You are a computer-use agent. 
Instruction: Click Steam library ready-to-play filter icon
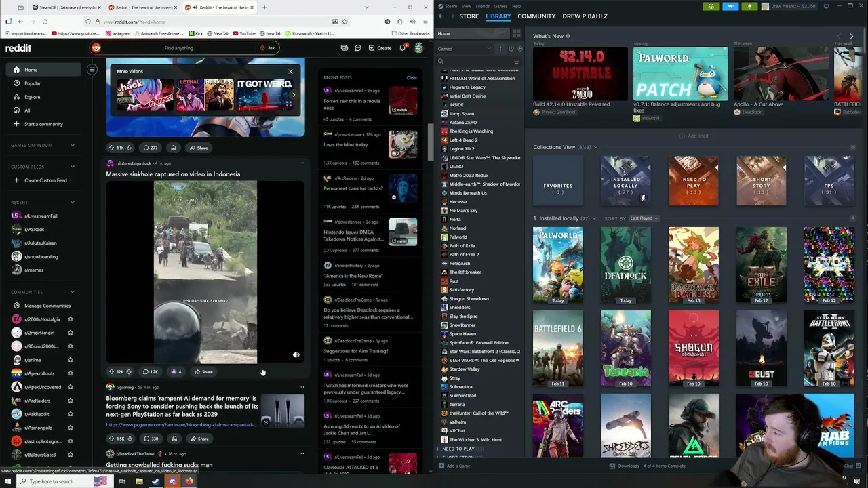click(x=519, y=49)
